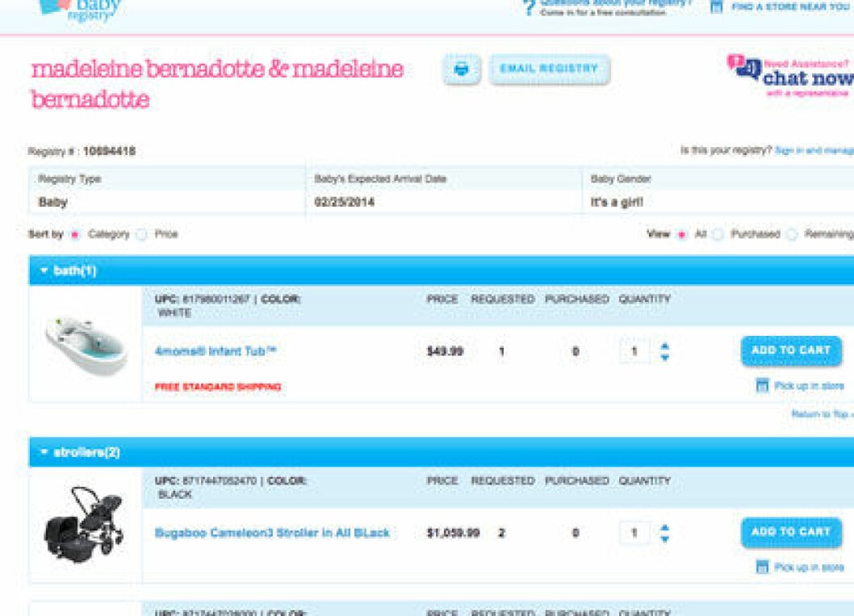Screen dimensions: 854x616
Task: Open Find a Store Near You link
Action: tap(792, 6)
